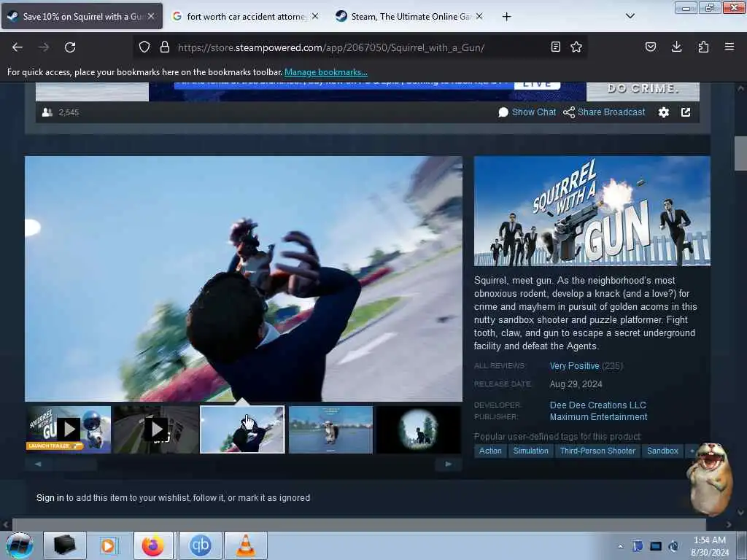The width and height of the screenshot is (747, 560).
Task: Open the black box taskbar application
Action: (65, 545)
